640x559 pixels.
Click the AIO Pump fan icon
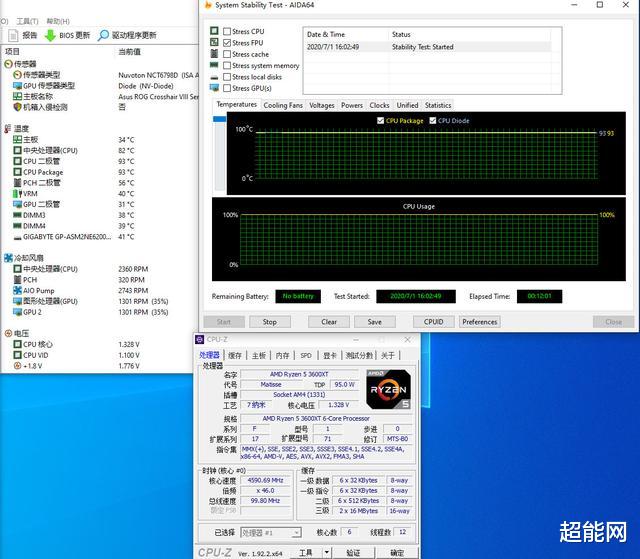tap(17, 291)
